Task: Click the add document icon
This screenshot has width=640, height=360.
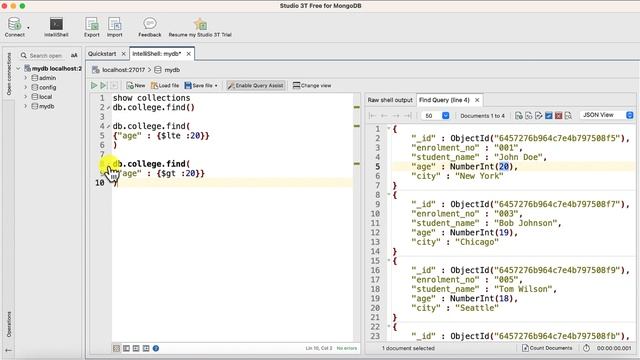Action: (x=519, y=116)
